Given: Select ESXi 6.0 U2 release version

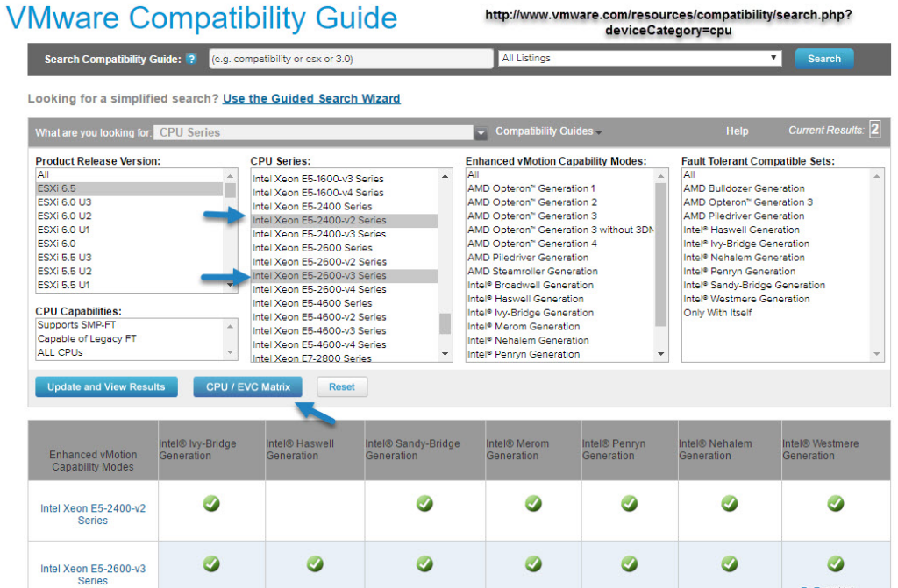Looking at the screenshot, I should tap(130, 216).
